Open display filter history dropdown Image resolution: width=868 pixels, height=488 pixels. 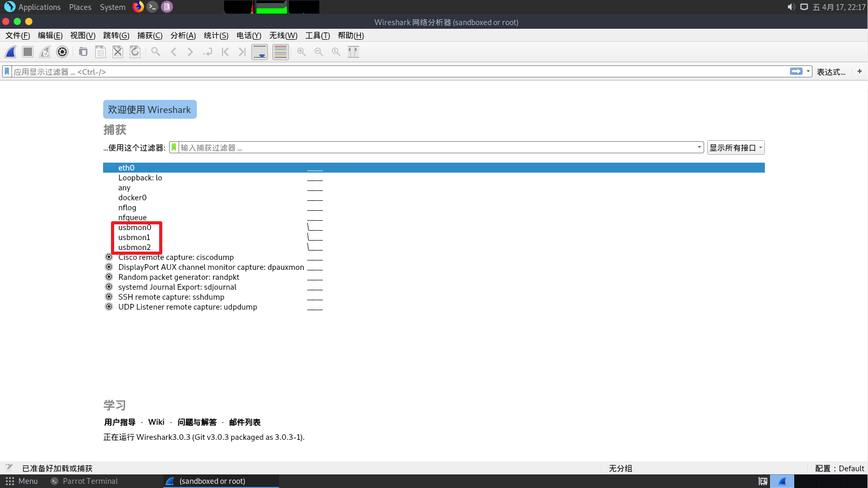(x=809, y=71)
